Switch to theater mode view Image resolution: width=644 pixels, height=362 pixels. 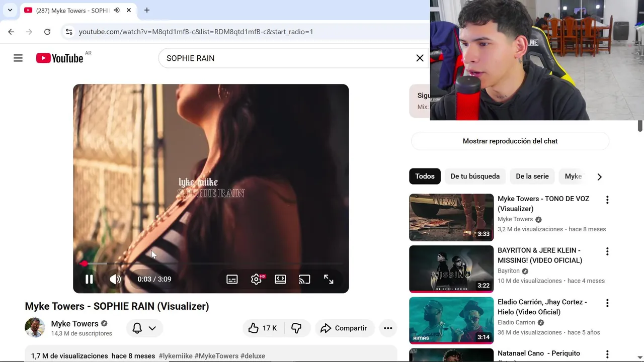point(280,279)
